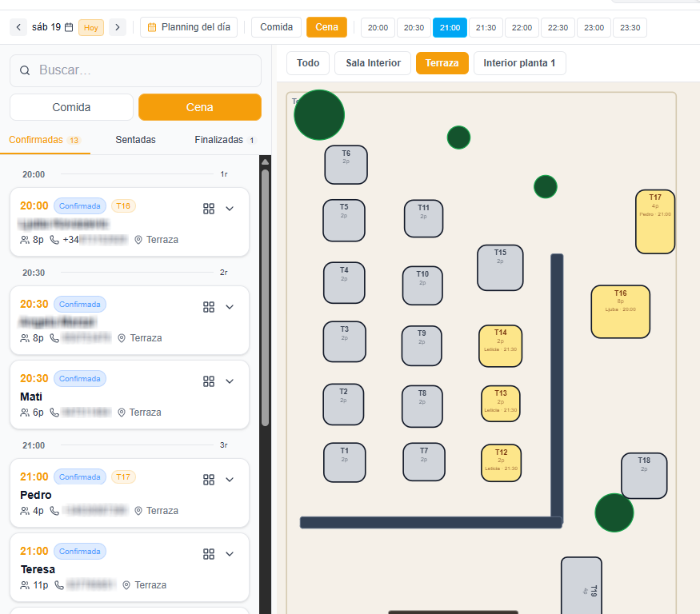Switch the sidebar list to Comida

tap(71, 107)
